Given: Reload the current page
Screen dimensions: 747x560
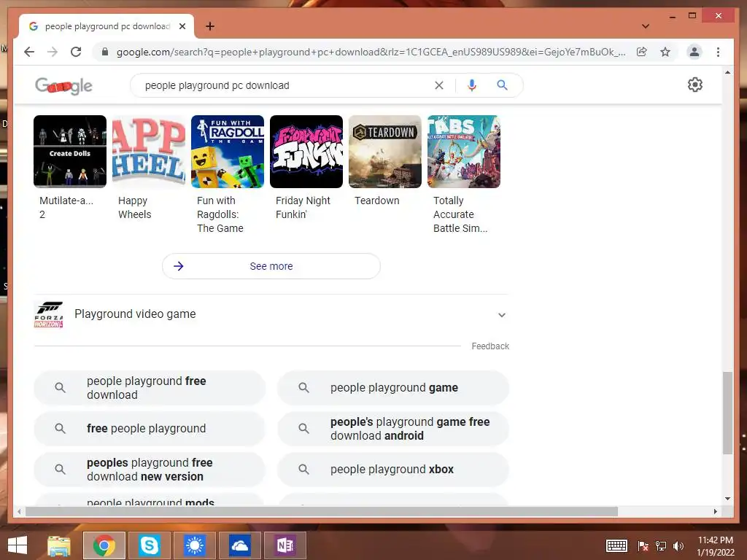Looking at the screenshot, I should (x=76, y=52).
